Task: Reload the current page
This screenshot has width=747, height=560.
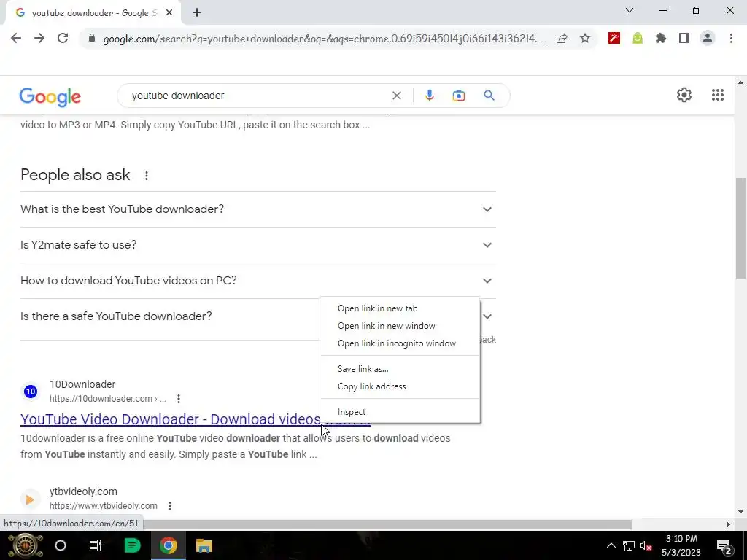Action: click(x=63, y=38)
